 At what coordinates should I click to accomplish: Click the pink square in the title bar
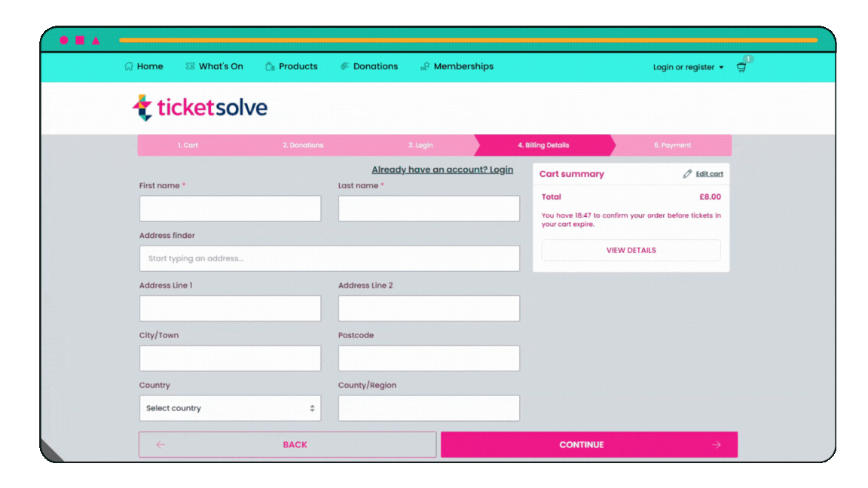click(x=80, y=41)
